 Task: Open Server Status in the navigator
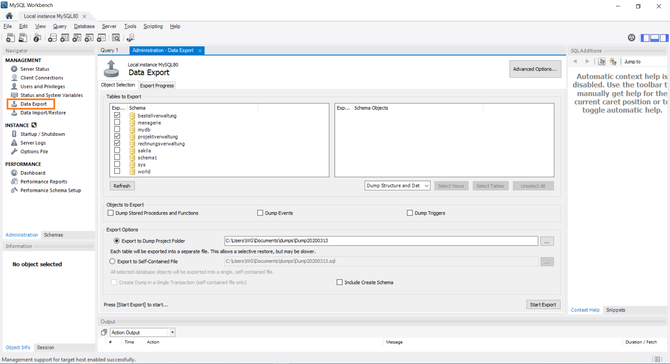tap(35, 69)
